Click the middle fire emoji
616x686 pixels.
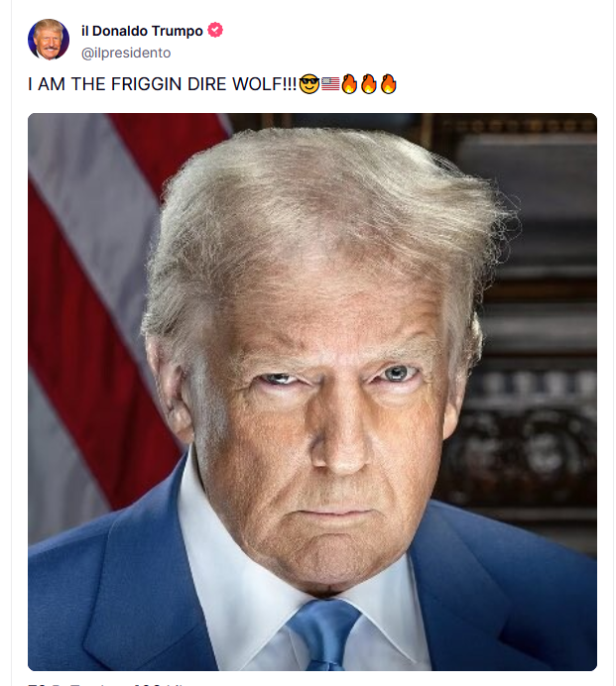click(x=369, y=84)
